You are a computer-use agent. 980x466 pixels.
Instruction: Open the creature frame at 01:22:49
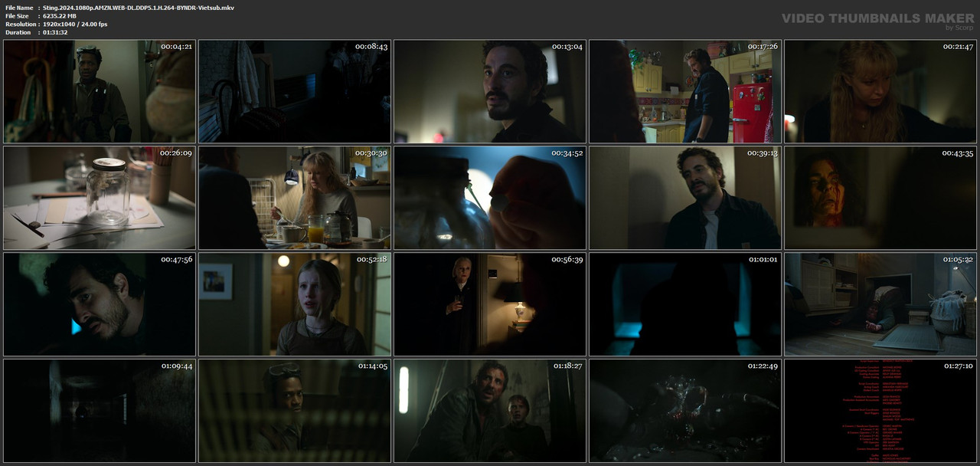[685, 412]
